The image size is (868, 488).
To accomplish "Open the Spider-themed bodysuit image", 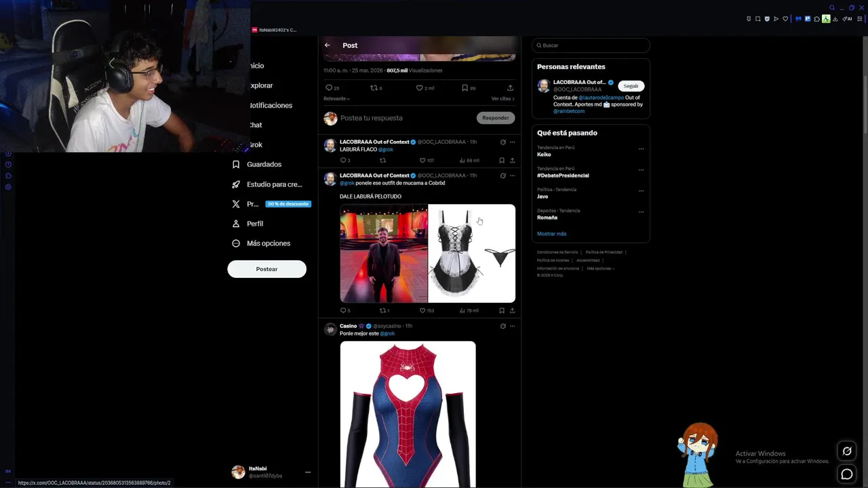I will click(408, 414).
